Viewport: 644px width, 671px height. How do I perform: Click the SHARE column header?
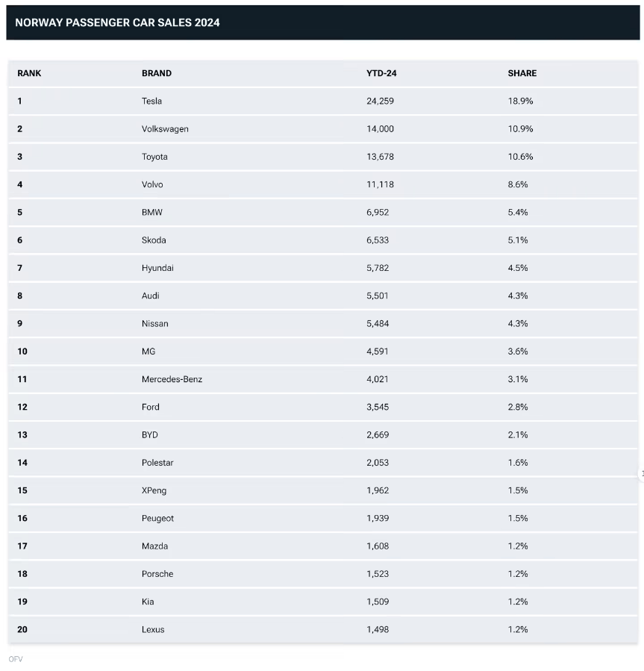pyautogui.click(x=522, y=73)
